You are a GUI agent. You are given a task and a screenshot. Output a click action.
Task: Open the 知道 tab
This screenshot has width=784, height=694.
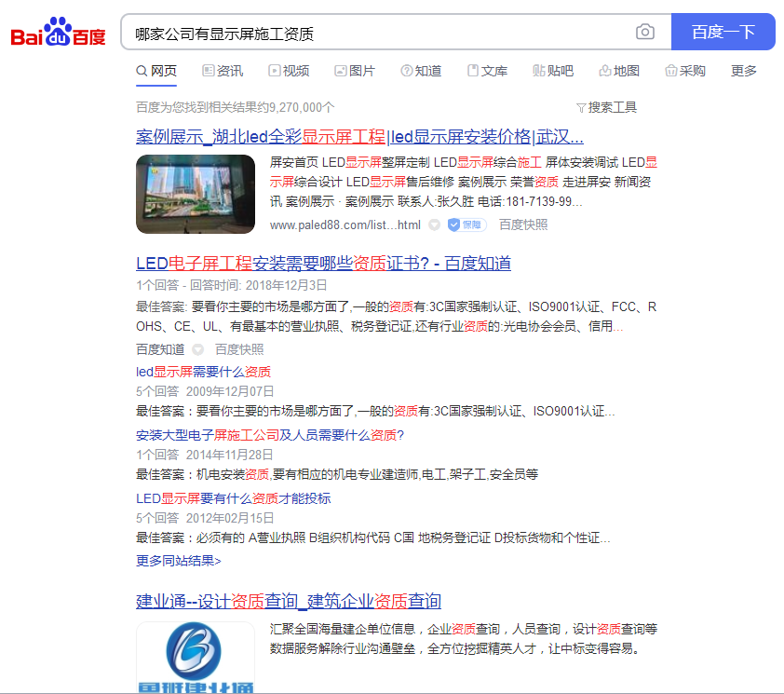point(421,71)
